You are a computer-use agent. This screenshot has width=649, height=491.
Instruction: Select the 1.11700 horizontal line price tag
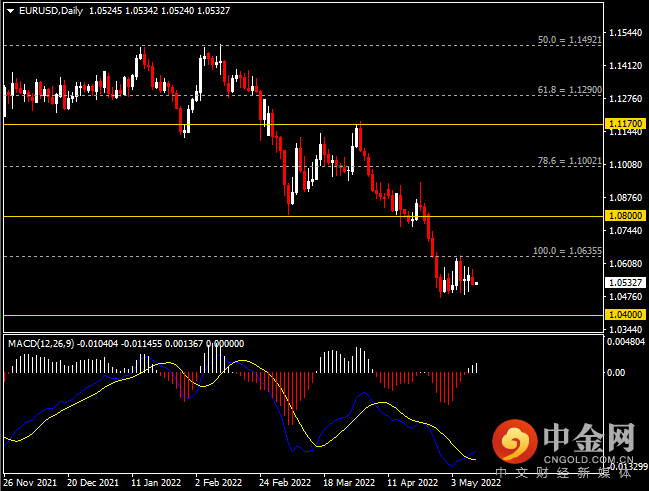click(x=625, y=123)
